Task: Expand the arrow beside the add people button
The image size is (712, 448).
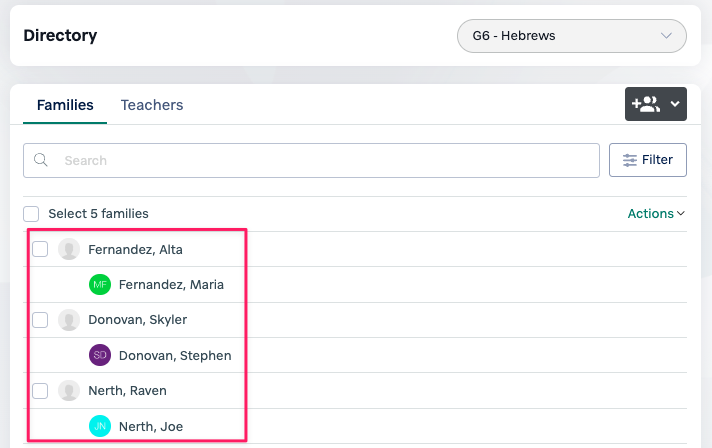Action: [675, 104]
